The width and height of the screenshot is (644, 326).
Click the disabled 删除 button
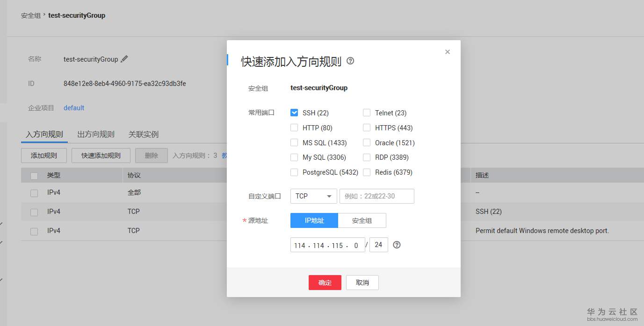[x=152, y=156]
